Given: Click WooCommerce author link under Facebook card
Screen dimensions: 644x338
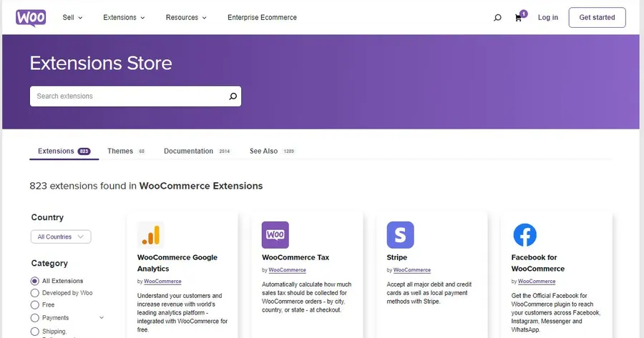Looking at the screenshot, I should pyautogui.click(x=537, y=282).
